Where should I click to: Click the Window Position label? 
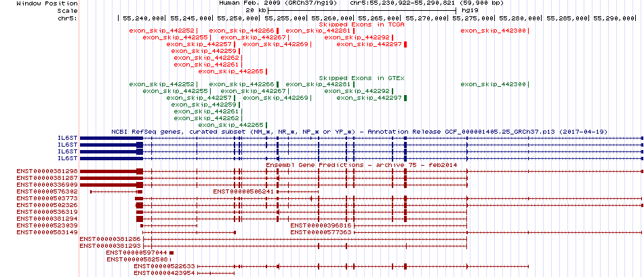[47, 3]
